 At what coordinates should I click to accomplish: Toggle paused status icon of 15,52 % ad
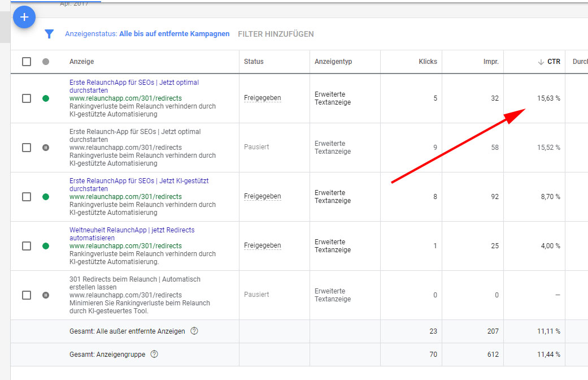(46, 148)
